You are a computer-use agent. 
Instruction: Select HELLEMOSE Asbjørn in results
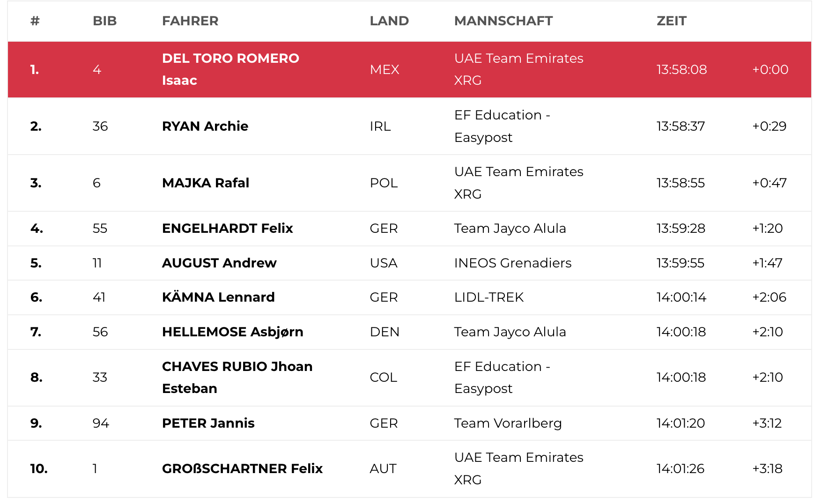232,332
